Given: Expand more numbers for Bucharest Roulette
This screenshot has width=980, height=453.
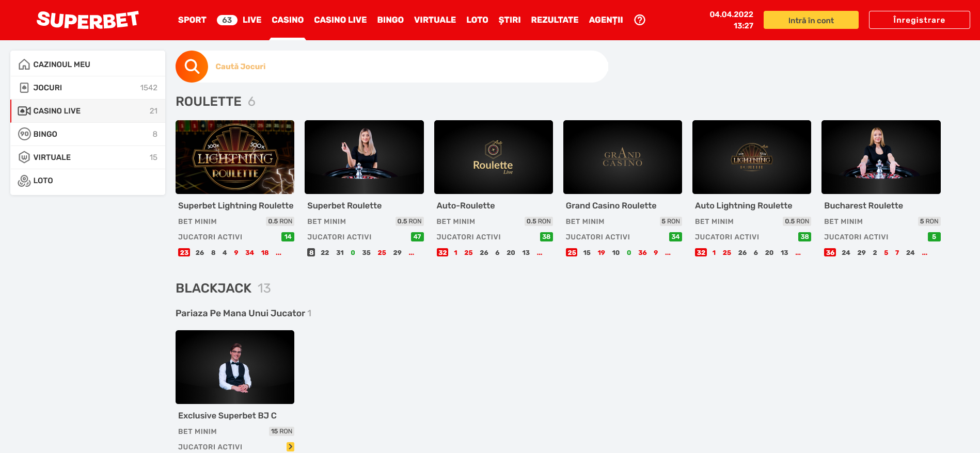Looking at the screenshot, I should (924, 253).
